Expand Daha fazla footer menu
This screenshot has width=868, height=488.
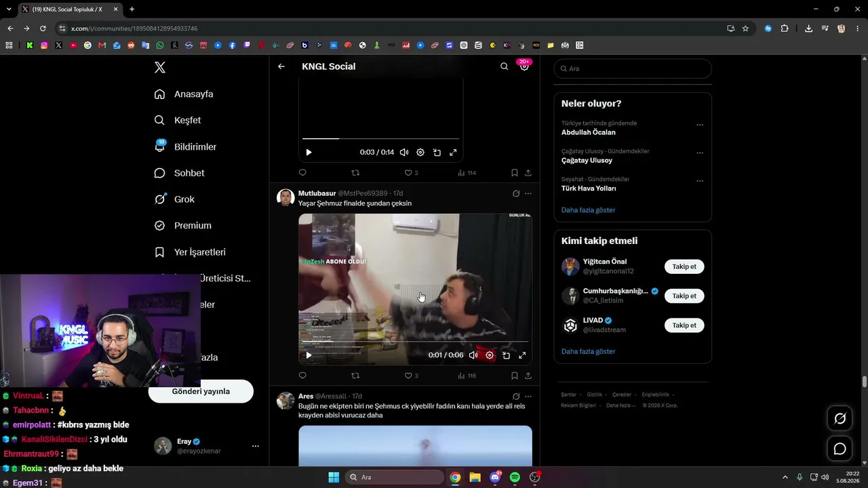point(620,405)
